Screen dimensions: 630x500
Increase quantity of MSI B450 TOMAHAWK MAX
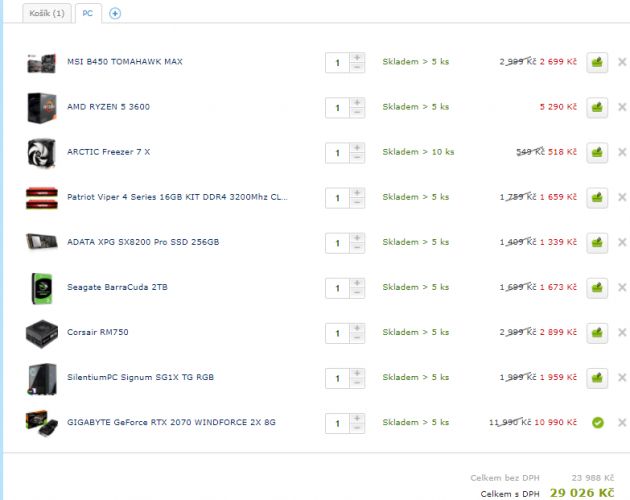[357, 57]
